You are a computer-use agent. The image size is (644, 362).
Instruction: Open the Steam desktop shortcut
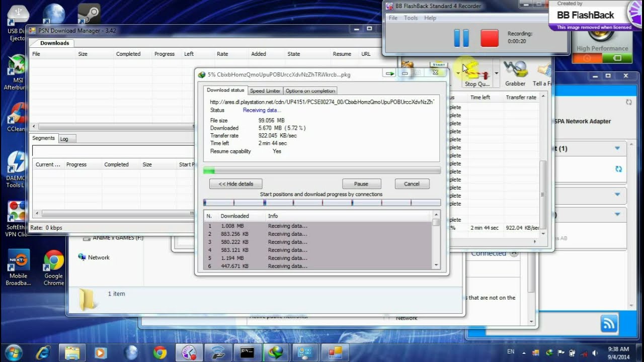point(89,14)
